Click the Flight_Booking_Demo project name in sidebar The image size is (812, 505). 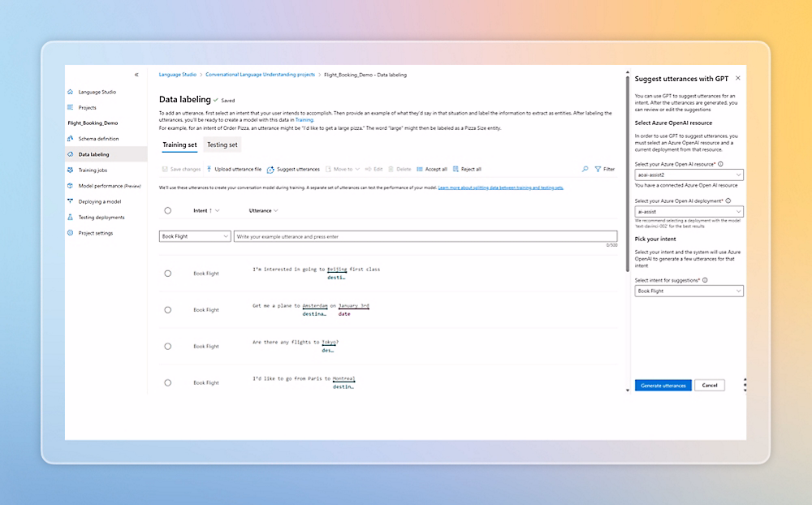93,123
